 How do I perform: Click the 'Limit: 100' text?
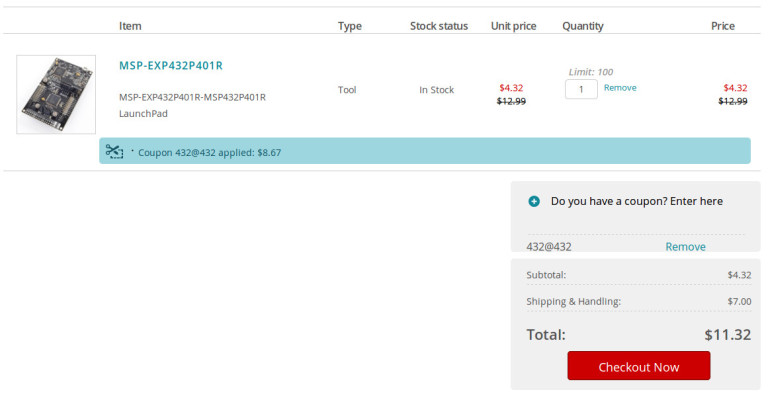590,72
